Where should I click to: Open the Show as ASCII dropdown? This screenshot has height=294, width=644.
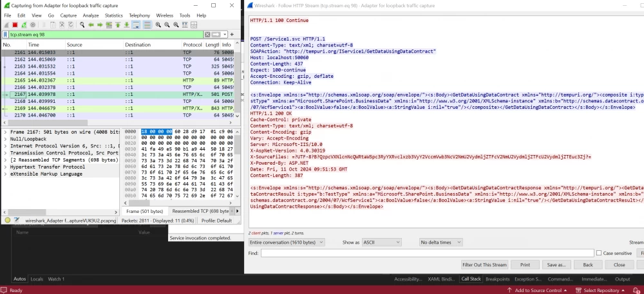click(381, 243)
